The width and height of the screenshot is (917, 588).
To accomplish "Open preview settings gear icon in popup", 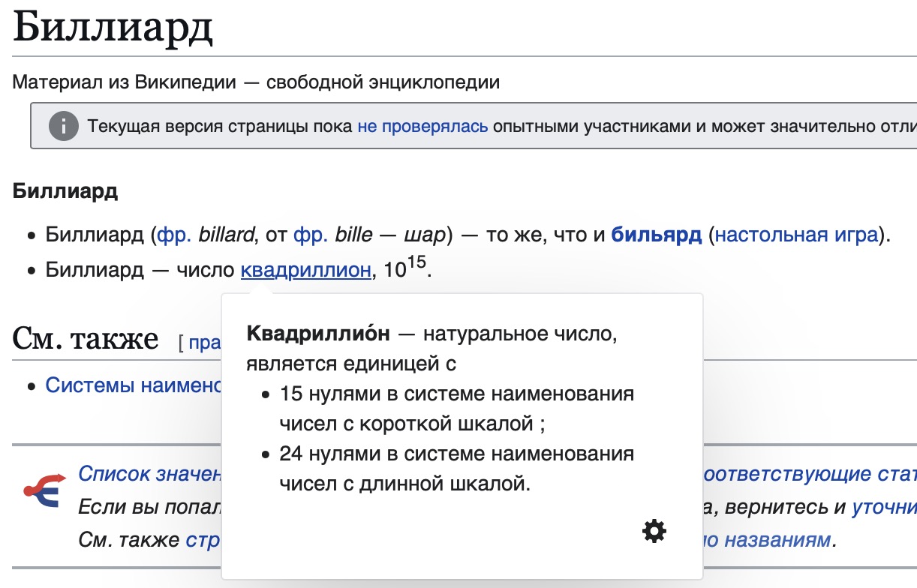I will [x=654, y=531].
